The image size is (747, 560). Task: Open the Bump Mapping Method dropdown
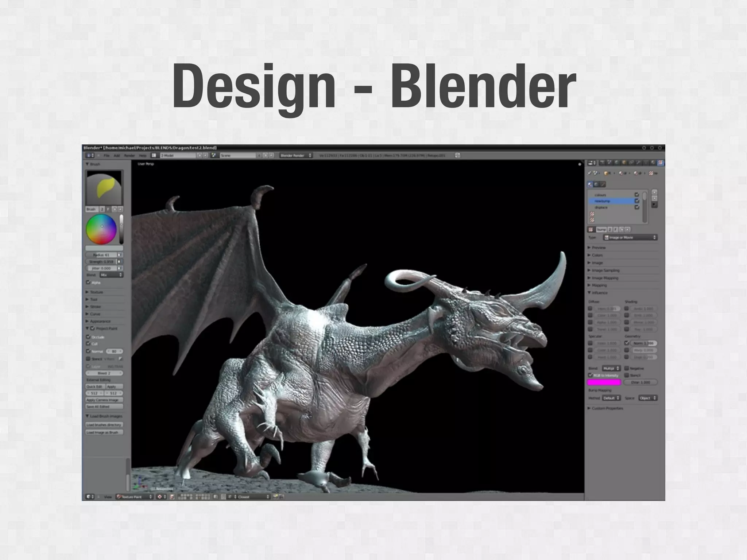tap(612, 398)
